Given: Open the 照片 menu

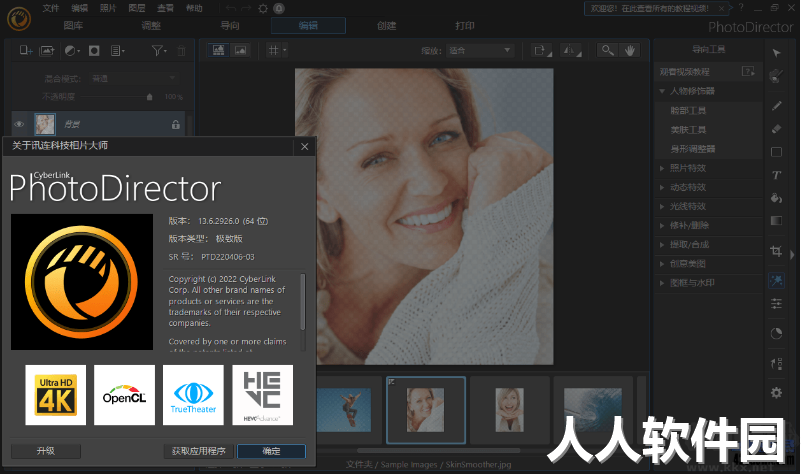Looking at the screenshot, I should click(108, 8).
